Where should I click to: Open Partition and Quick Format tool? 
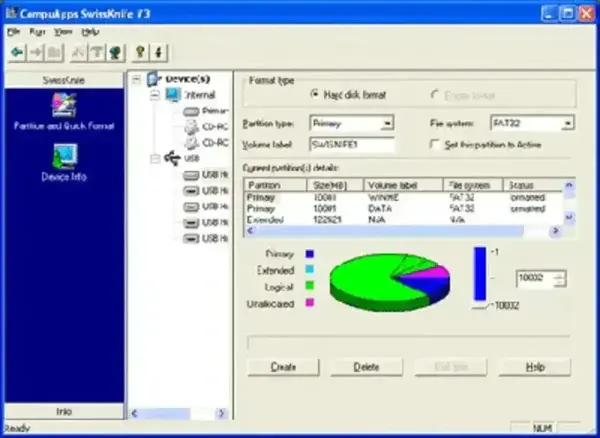[64, 107]
